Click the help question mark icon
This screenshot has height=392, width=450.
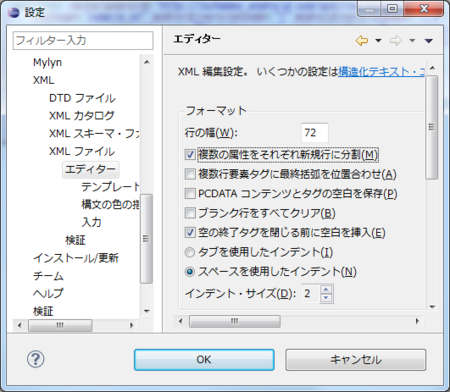click(x=36, y=359)
